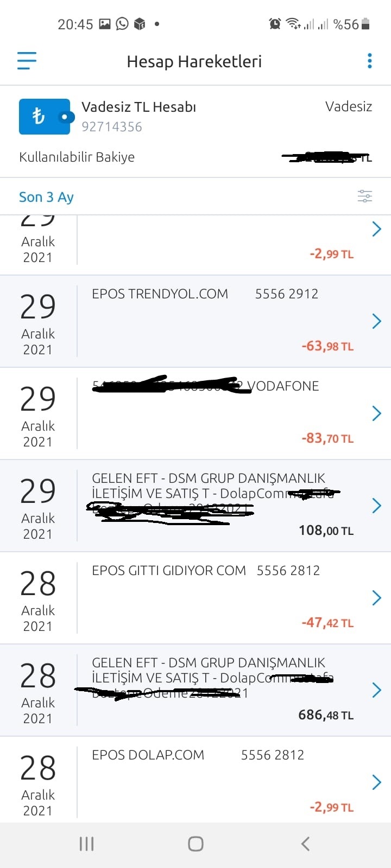Screen dimensions: 391x868
Task: Open the three-dot more options menu
Action: (x=370, y=61)
